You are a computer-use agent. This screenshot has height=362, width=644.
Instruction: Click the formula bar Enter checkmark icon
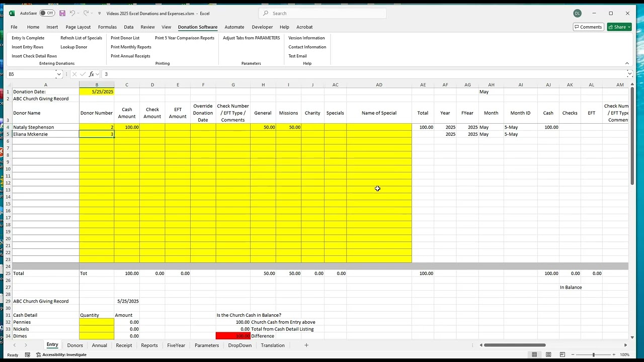pyautogui.click(x=83, y=74)
